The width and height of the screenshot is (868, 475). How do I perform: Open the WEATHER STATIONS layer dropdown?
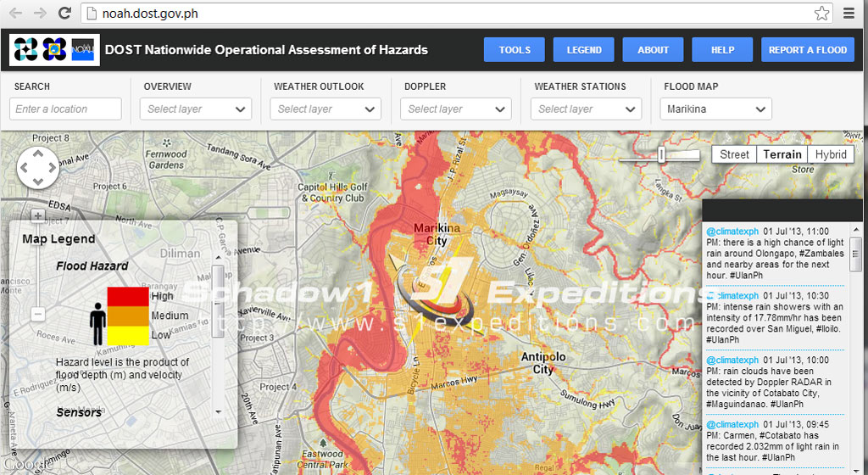coord(587,109)
